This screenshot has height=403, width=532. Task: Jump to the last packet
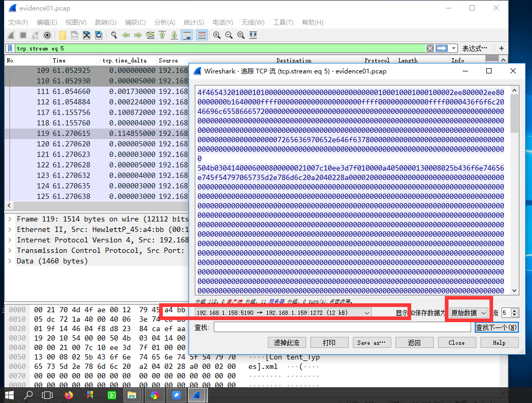click(174, 35)
